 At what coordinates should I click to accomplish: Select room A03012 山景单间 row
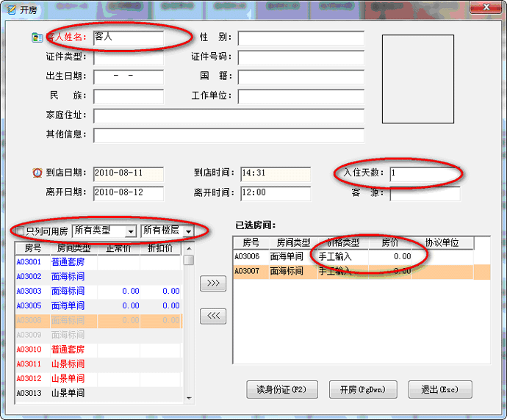coord(99,379)
